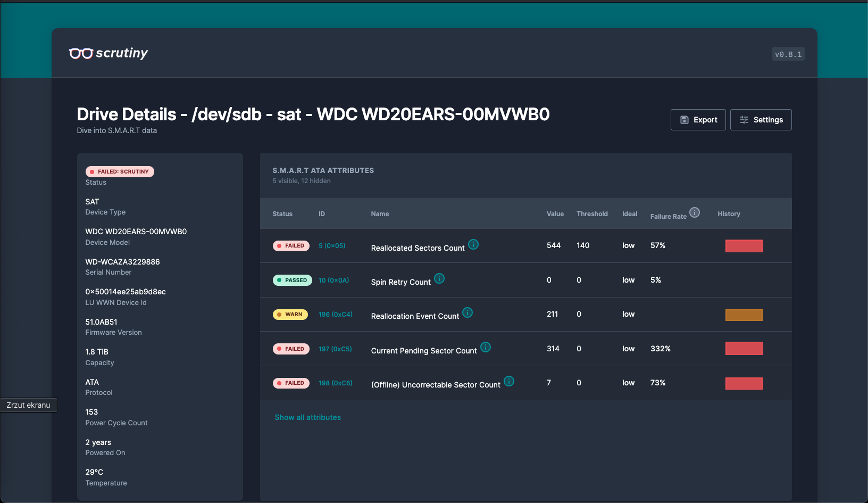This screenshot has height=503, width=868.
Task: Click the FAILED badge for attribute 197
Action: [x=291, y=349]
